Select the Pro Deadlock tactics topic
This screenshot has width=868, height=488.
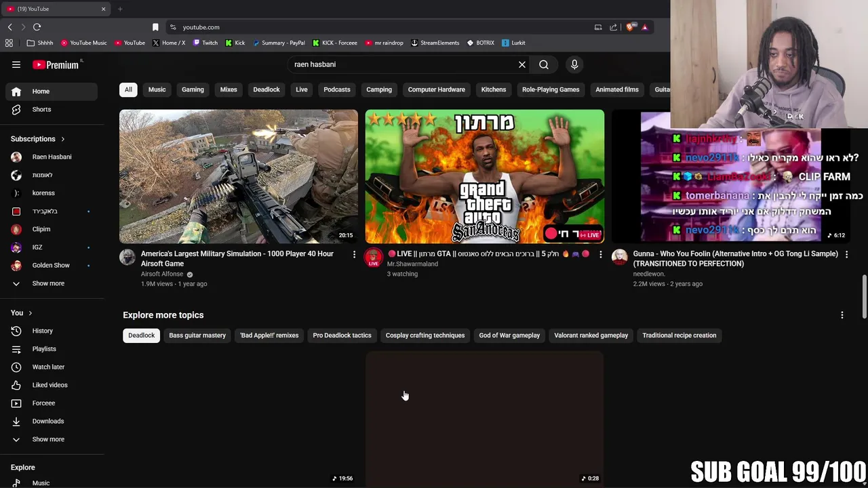pyautogui.click(x=342, y=335)
